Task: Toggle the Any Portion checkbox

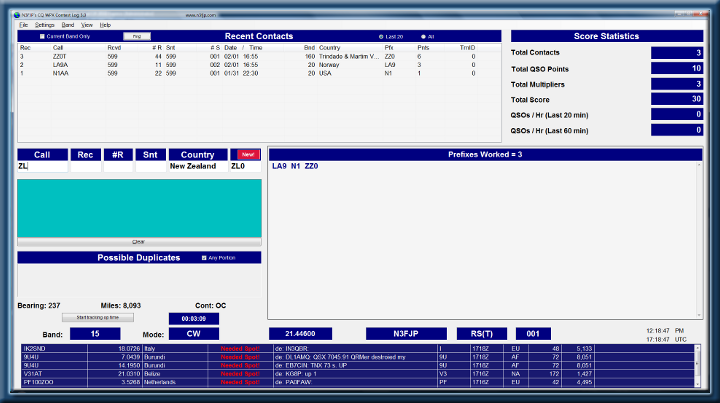Action: [x=205, y=257]
